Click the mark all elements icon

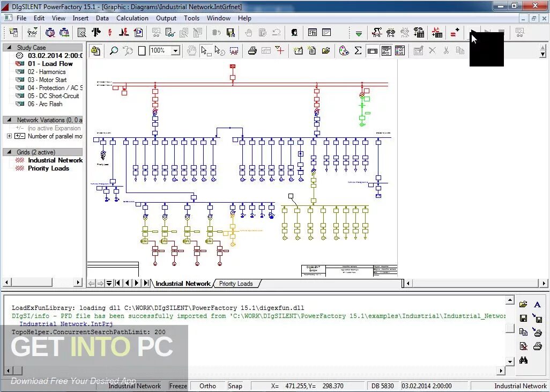click(234, 51)
